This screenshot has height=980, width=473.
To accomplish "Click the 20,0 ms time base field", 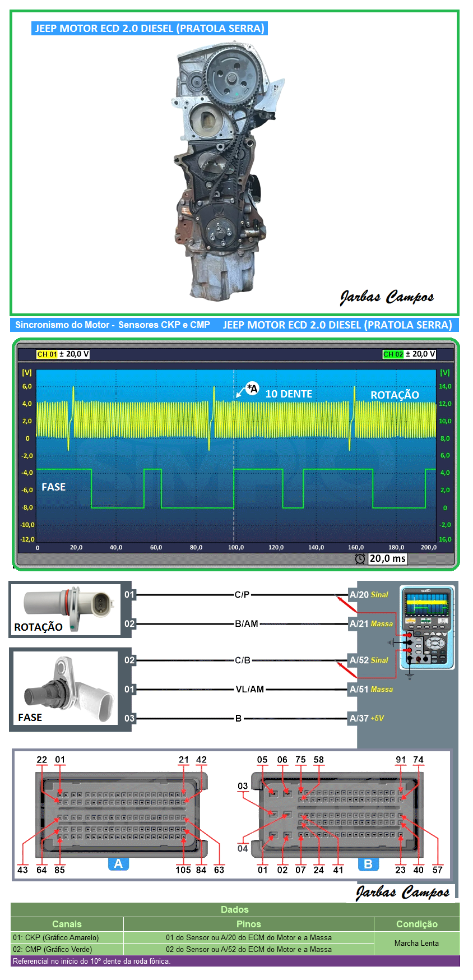I will pos(387,558).
